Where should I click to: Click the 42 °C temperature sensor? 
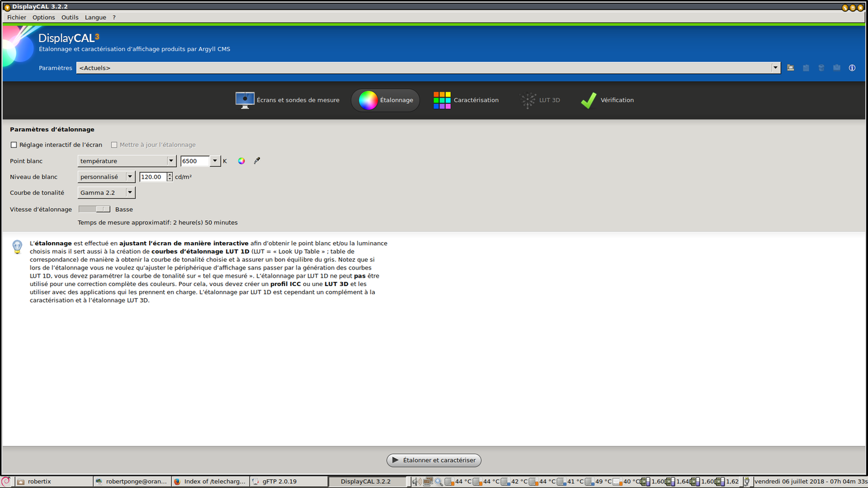pos(514,481)
